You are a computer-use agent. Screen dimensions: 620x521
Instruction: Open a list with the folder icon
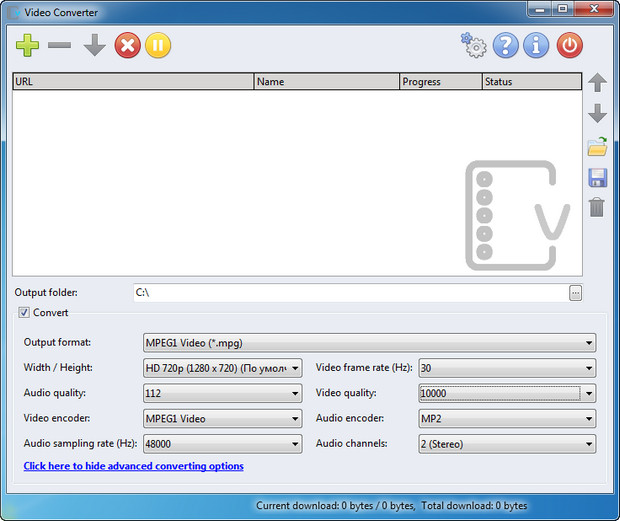[x=597, y=147]
